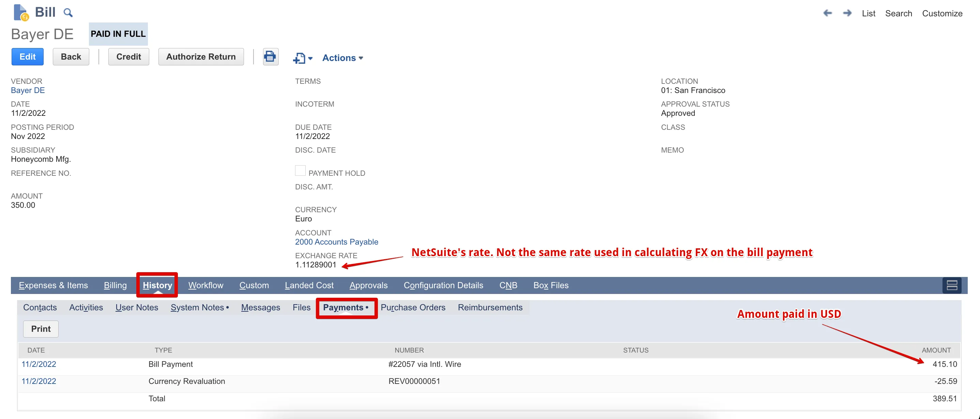Click the Authorize Return button
The image size is (980, 419).
pos(201,57)
